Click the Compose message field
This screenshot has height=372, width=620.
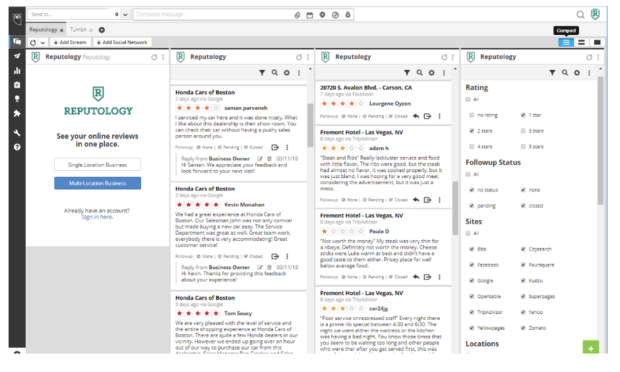click(x=213, y=15)
